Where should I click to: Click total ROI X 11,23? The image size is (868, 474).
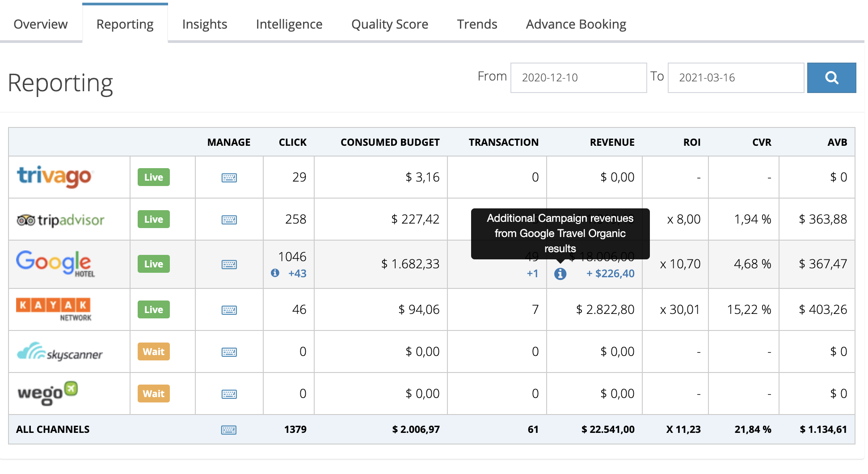pos(683,429)
